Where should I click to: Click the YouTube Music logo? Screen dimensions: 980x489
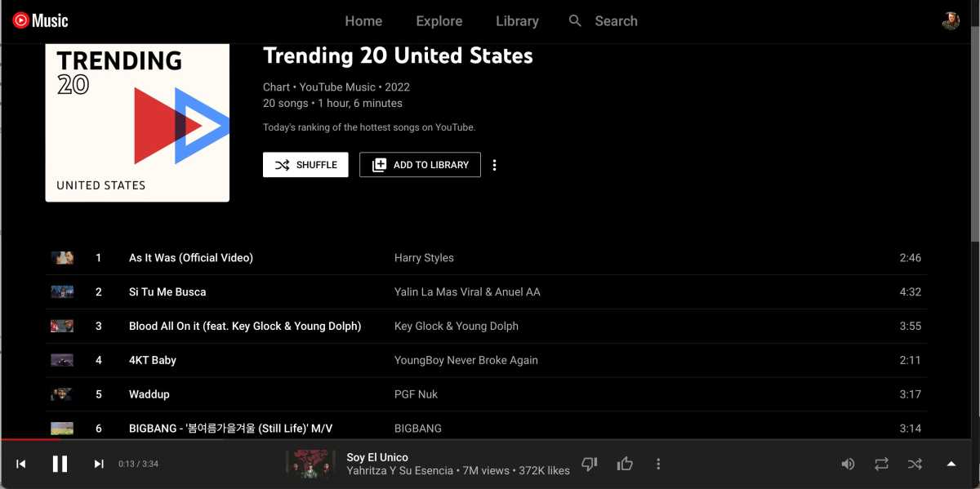tap(41, 21)
